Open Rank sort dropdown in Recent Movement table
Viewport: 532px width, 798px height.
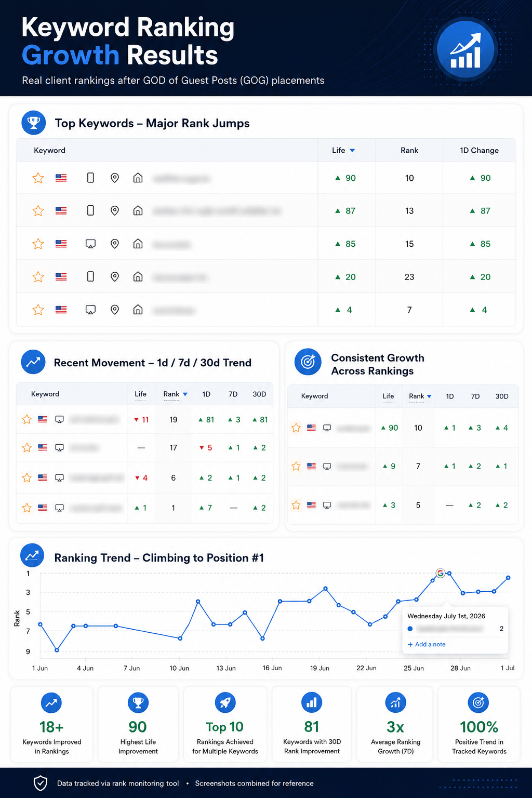point(185,394)
